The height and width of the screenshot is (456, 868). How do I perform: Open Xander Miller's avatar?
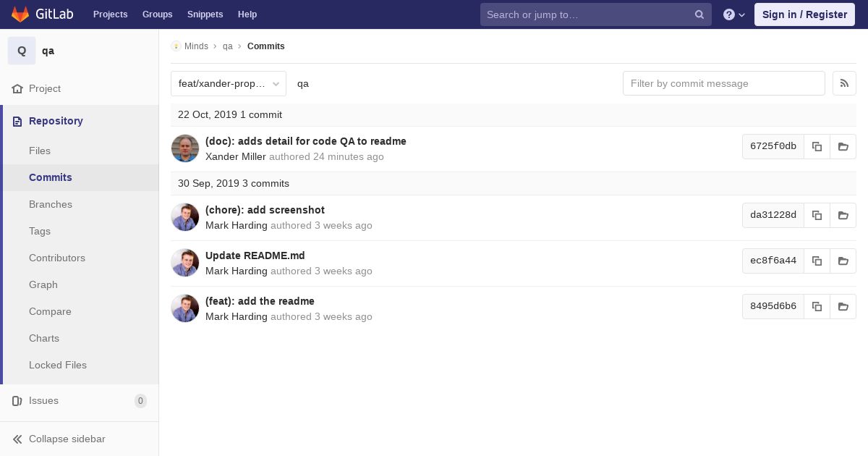coord(185,148)
